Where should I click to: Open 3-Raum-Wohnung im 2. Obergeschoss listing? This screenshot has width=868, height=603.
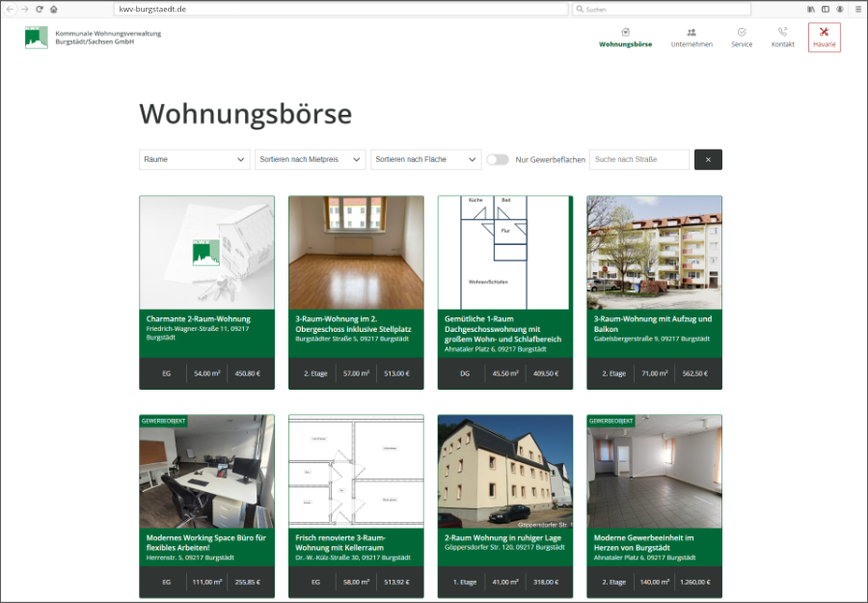(353, 324)
